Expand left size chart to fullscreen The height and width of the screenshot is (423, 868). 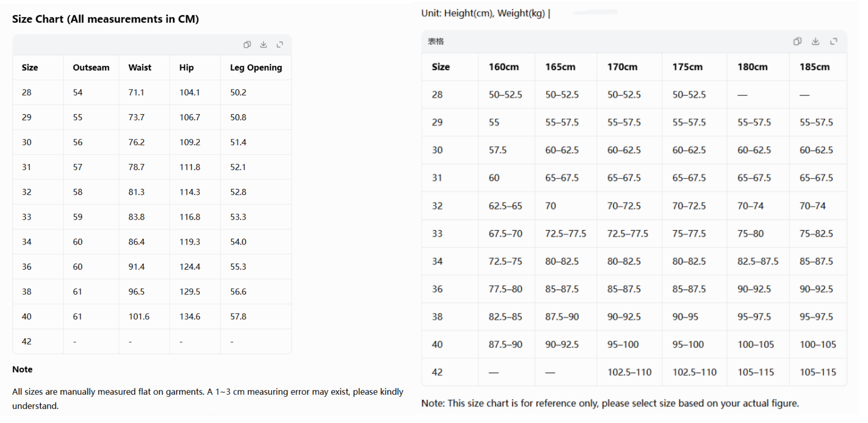point(280,44)
